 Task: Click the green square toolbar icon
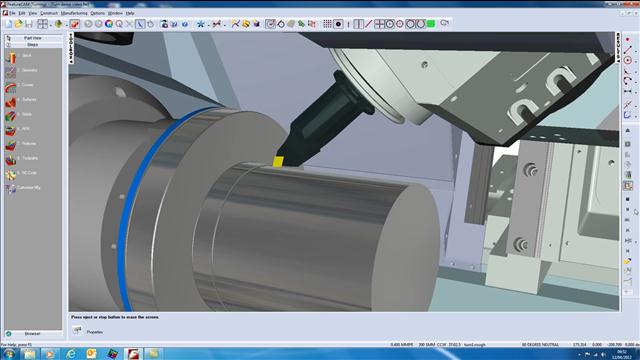point(431,24)
